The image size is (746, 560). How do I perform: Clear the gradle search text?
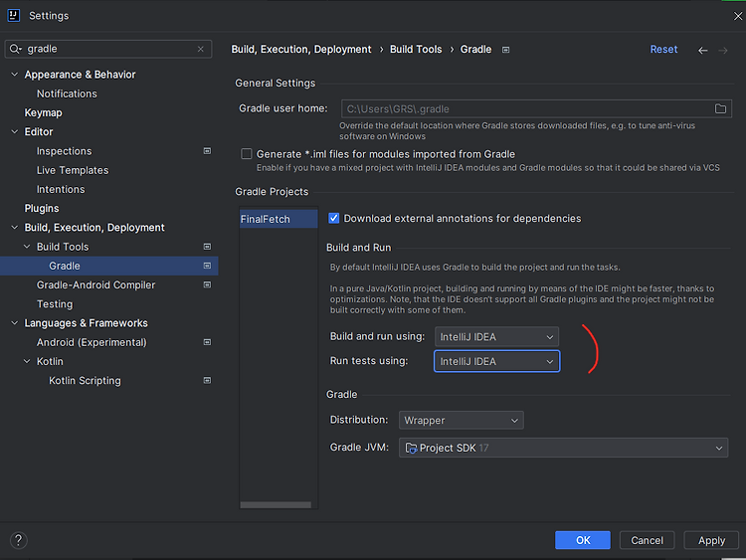click(x=200, y=49)
